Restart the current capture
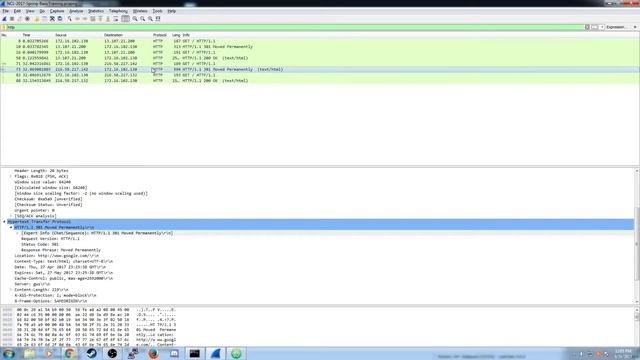Image resolution: width=640 pixels, height=360 pixels. [x=20, y=19]
